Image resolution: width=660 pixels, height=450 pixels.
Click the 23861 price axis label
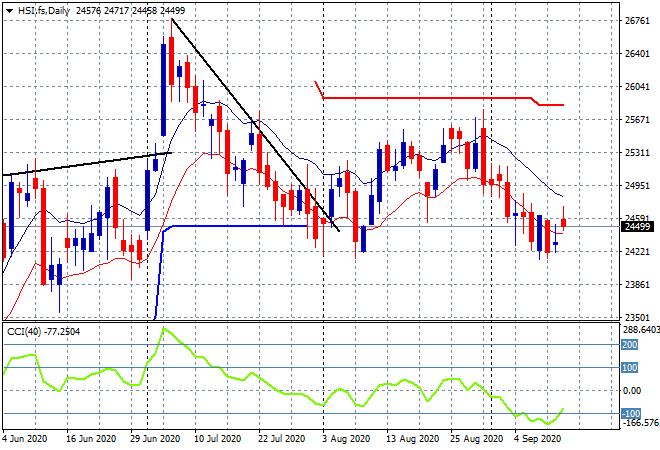(637, 285)
